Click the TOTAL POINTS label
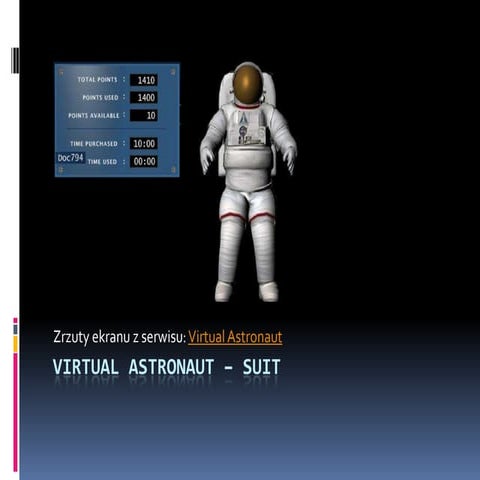 pos(97,80)
